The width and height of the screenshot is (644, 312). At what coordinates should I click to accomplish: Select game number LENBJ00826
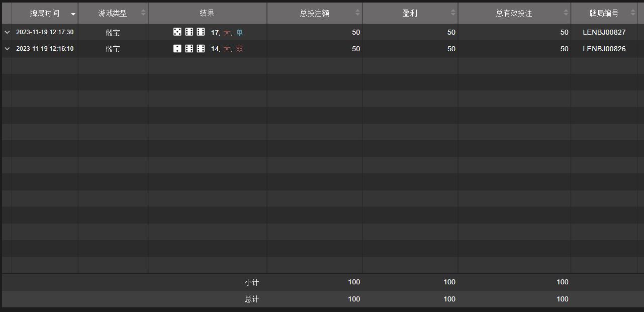pos(604,49)
